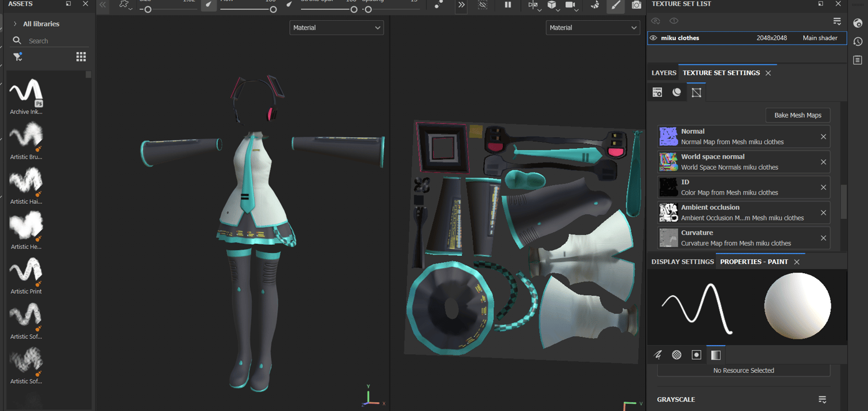Click the assets Search field

click(52, 41)
